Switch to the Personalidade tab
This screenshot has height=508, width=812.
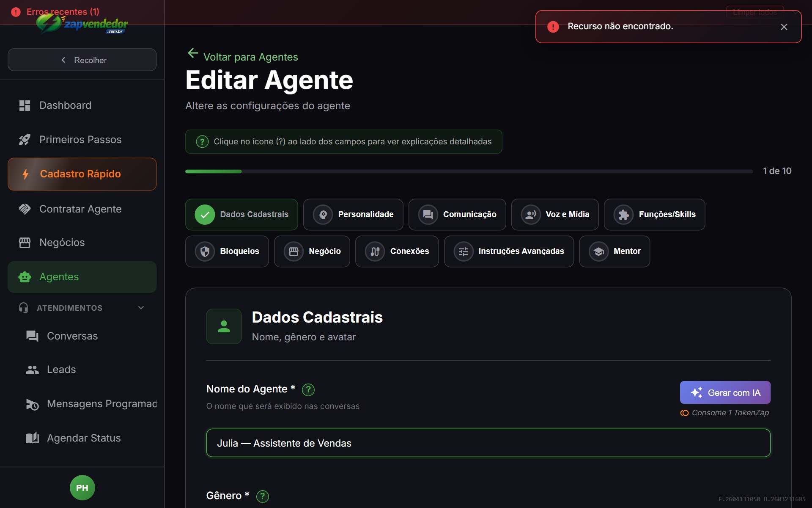353,214
